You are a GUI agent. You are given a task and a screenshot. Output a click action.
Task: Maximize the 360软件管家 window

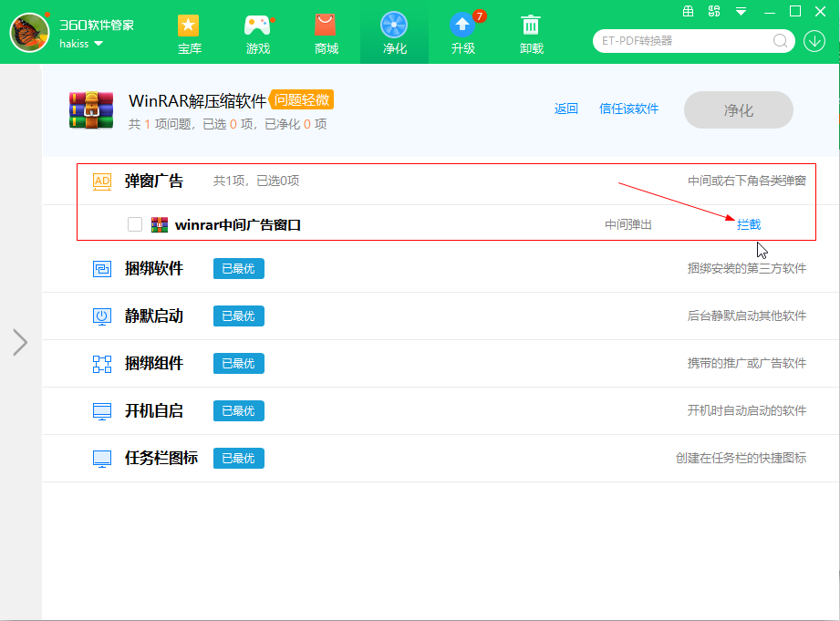[795, 11]
